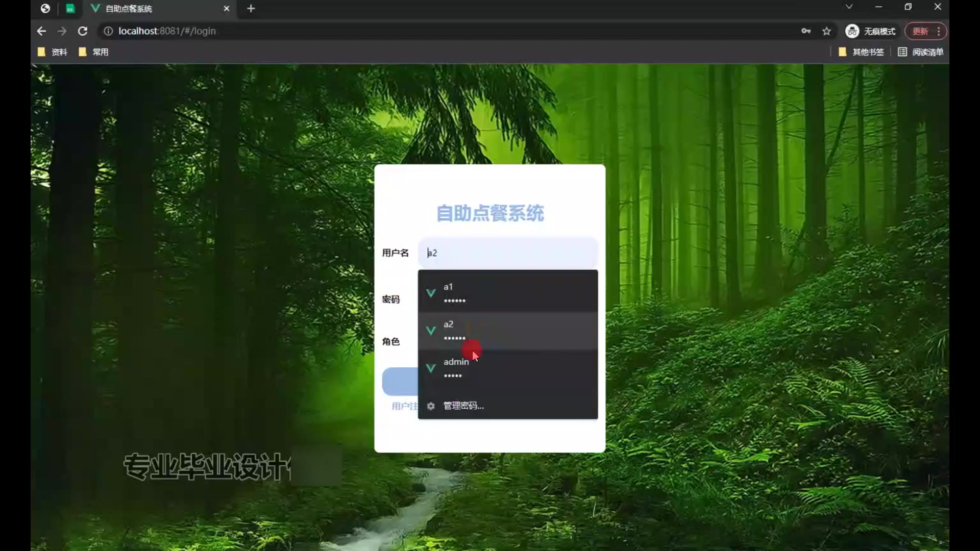Click the 更新 update button
This screenshot has height=551, width=980.
(x=920, y=31)
